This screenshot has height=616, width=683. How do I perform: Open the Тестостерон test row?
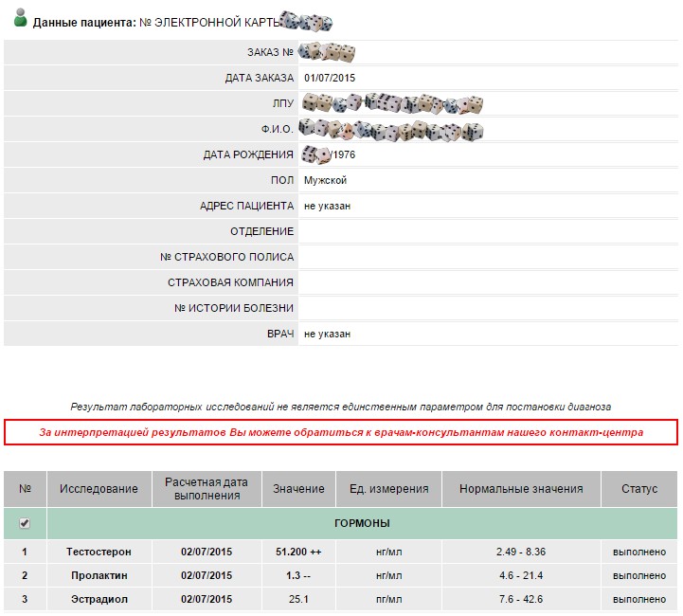pyautogui.click(x=99, y=552)
